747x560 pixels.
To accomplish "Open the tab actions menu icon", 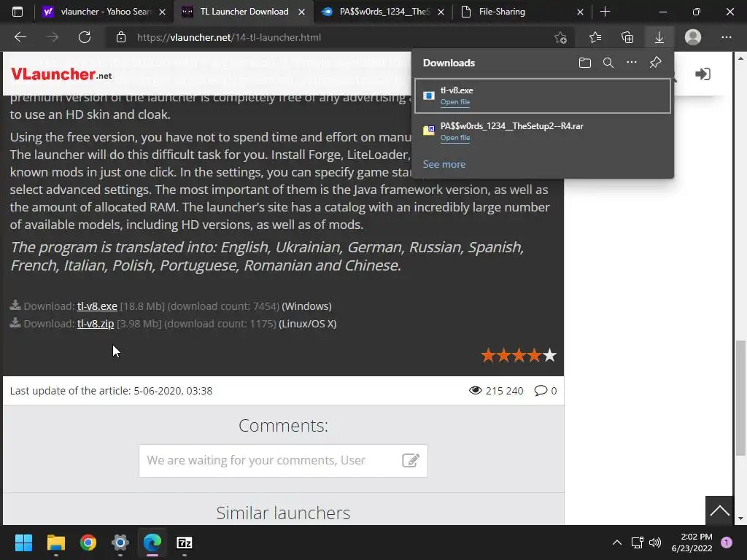I will (18, 12).
